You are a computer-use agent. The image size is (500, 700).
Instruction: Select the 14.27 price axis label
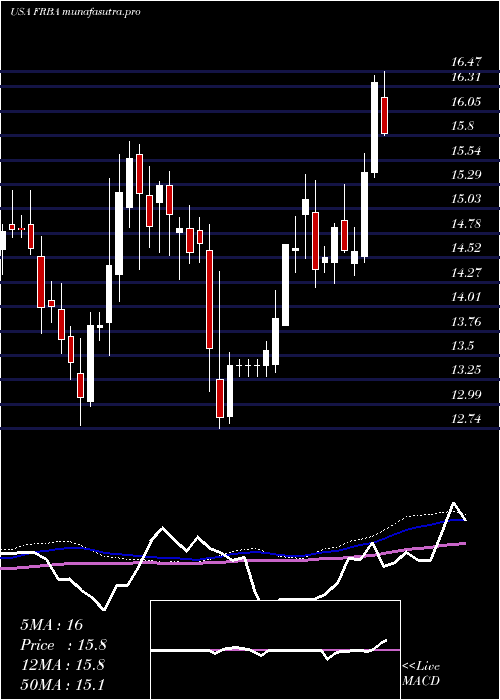pyautogui.click(x=467, y=272)
